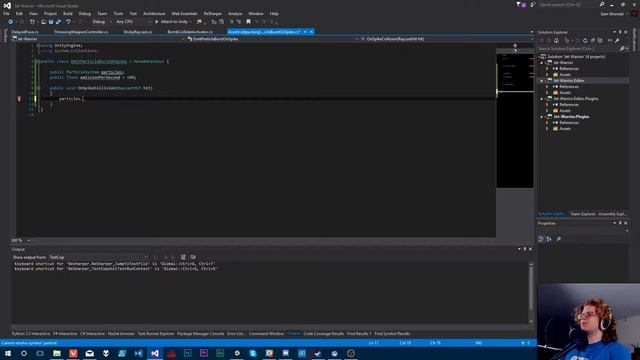640x360 pixels.
Task: Open the Show output from dropdown
Action: (x=98, y=257)
